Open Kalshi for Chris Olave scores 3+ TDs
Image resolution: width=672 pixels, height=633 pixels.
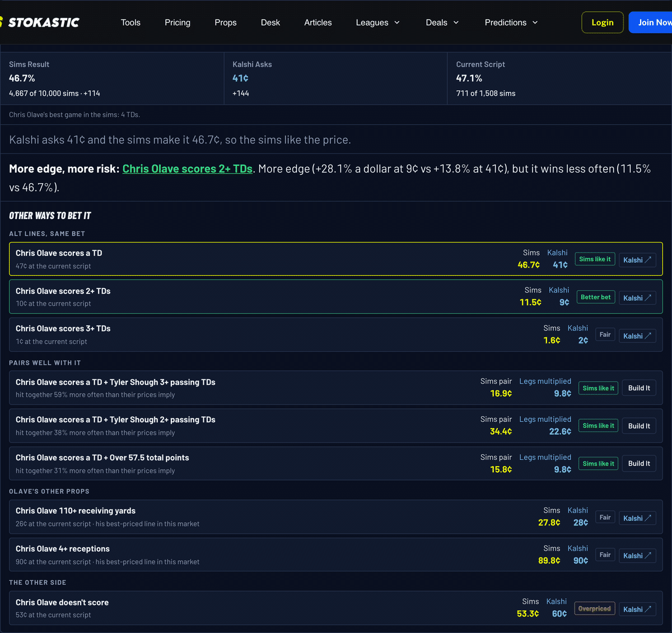point(637,336)
